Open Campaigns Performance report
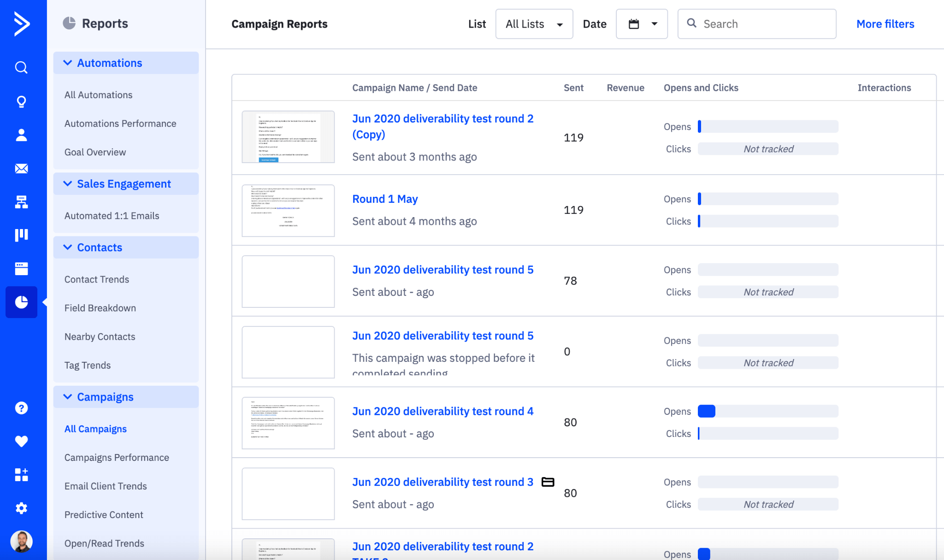The image size is (944, 560). [117, 457]
